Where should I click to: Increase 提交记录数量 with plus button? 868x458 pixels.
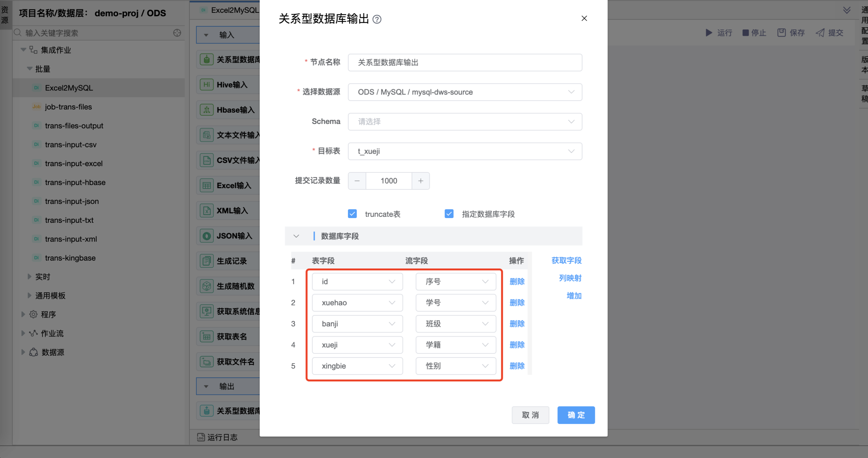[x=421, y=181]
